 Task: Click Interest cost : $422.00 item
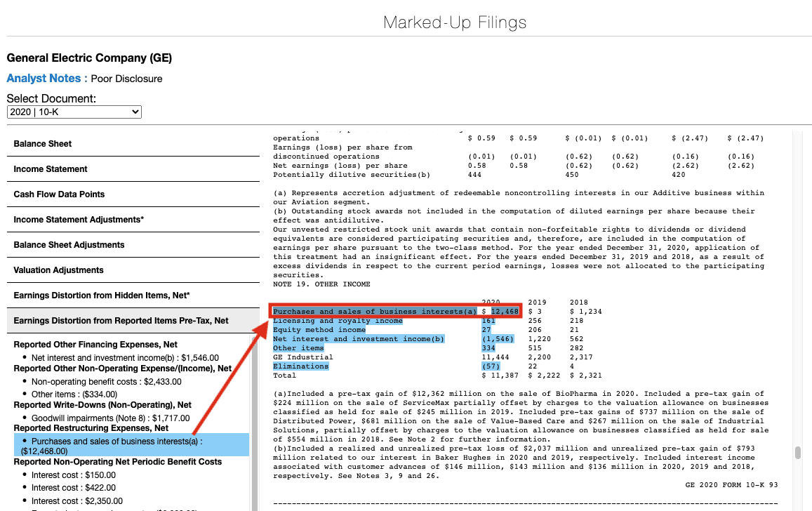point(74,488)
